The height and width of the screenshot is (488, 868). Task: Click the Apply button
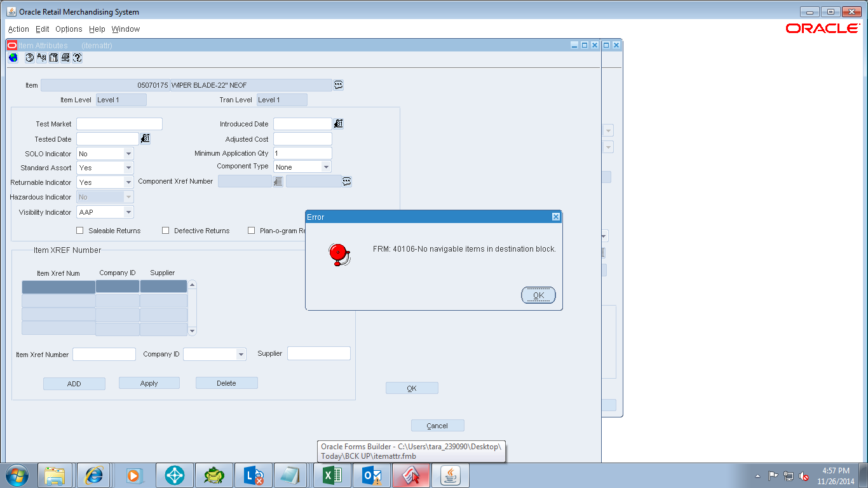click(149, 383)
